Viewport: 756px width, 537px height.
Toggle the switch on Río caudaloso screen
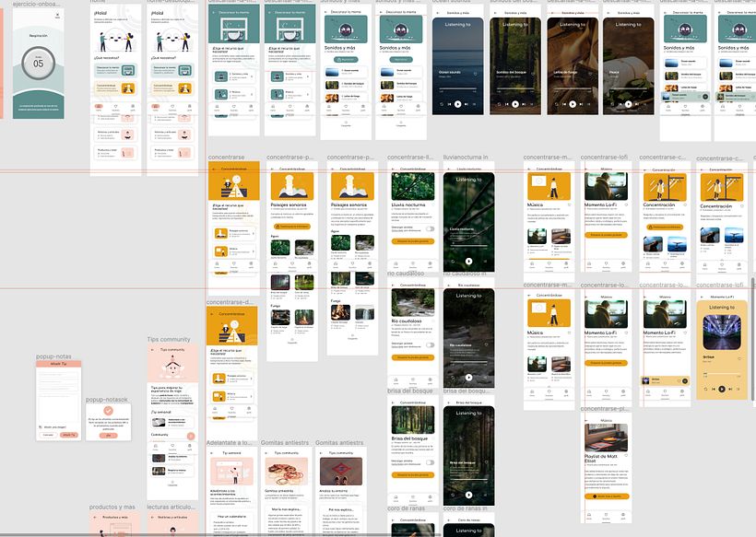coord(430,345)
